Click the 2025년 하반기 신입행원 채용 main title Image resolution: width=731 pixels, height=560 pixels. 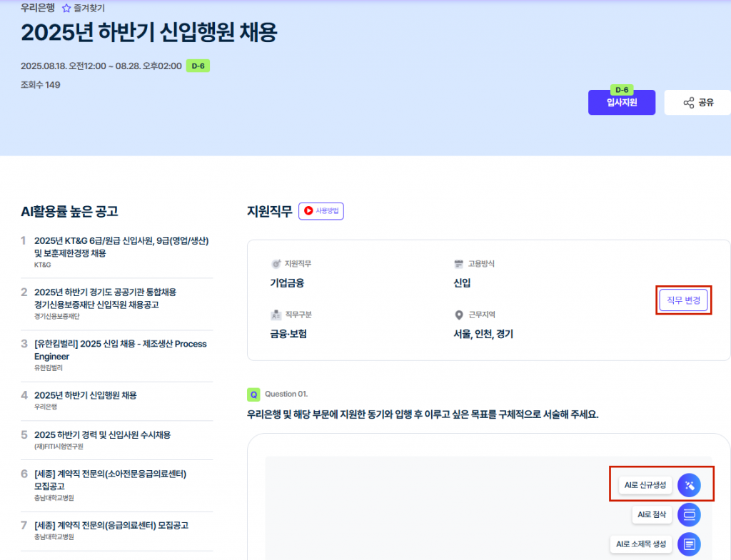point(149,33)
